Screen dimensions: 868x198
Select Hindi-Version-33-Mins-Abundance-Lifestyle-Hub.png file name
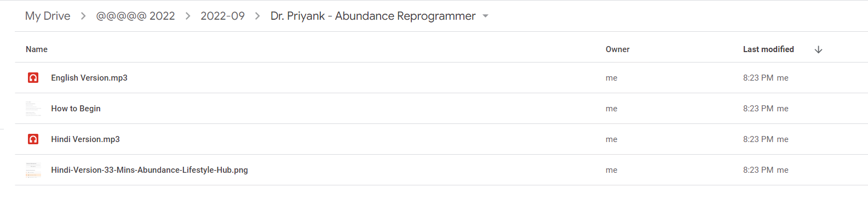pos(150,170)
